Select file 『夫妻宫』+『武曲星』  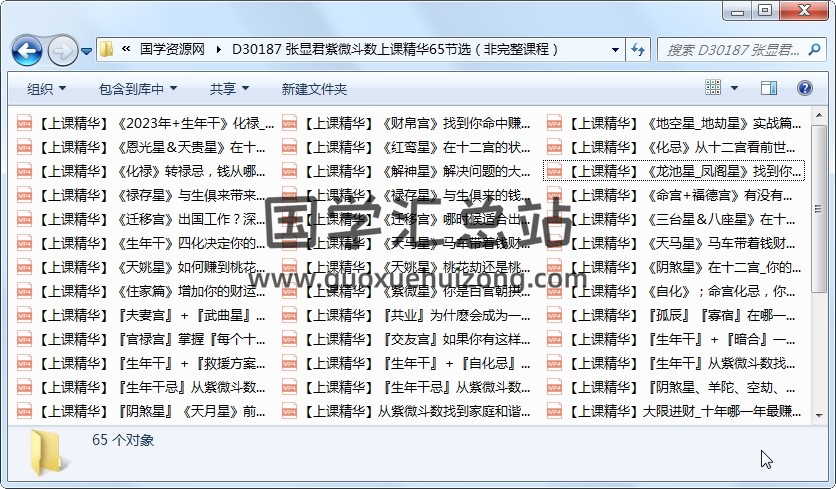pyautogui.click(x=141, y=315)
